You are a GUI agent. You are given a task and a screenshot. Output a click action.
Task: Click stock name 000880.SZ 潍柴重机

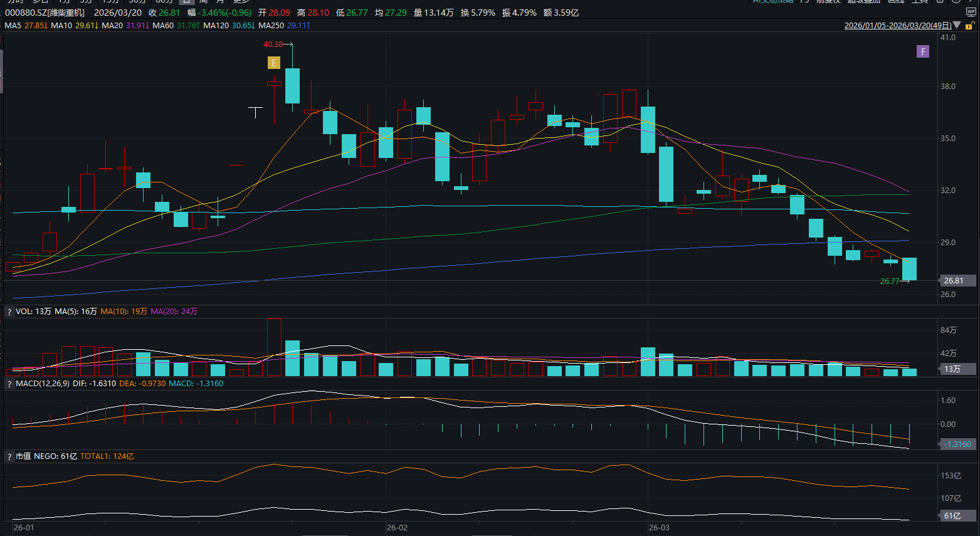click(x=45, y=13)
